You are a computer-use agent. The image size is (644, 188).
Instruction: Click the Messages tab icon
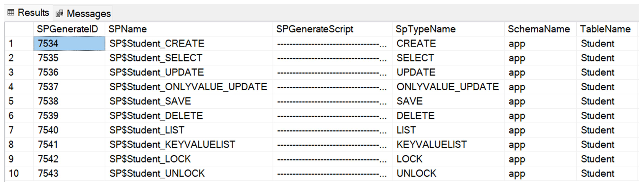(59, 14)
